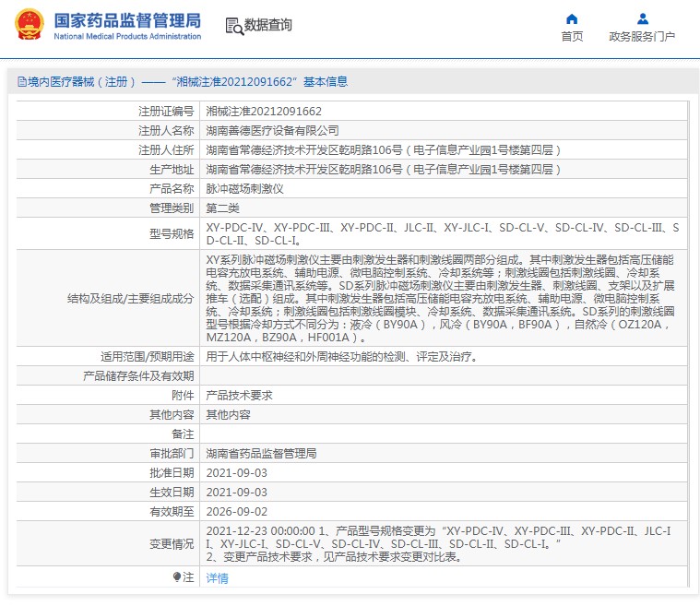Click the national emblem logo

[x=28, y=25]
